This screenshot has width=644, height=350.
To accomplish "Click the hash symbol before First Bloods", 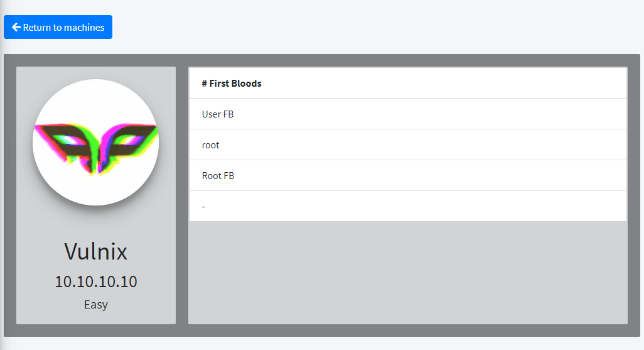I will pos(204,84).
